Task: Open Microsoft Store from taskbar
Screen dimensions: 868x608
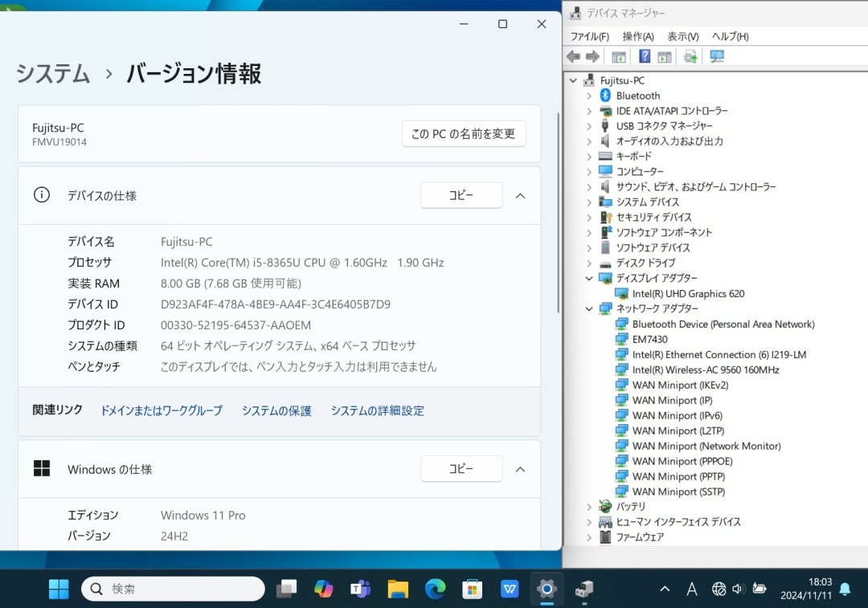Action: tap(473, 589)
